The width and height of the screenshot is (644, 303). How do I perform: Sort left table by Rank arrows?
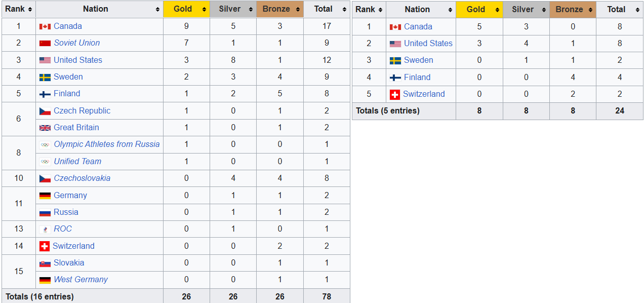click(30, 9)
